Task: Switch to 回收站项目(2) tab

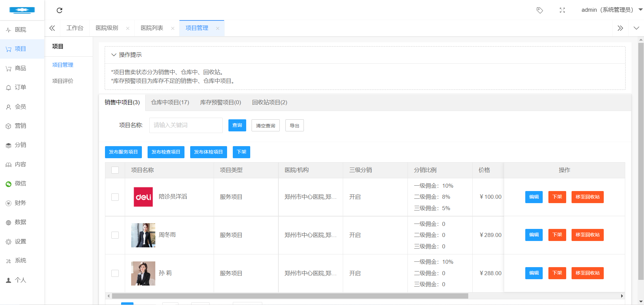Action: 270,103
